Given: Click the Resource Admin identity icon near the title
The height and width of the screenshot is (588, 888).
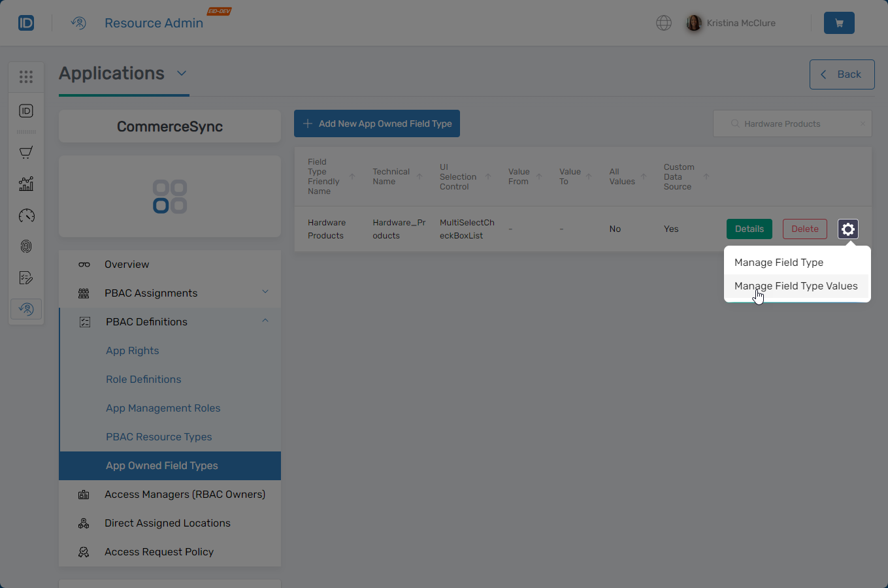Looking at the screenshot, I should pos(78,22).
